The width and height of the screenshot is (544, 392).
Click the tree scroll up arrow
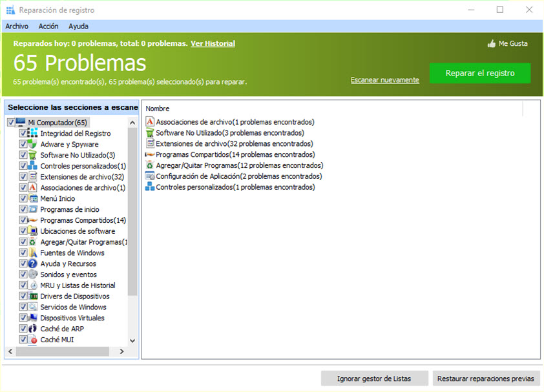132,123
